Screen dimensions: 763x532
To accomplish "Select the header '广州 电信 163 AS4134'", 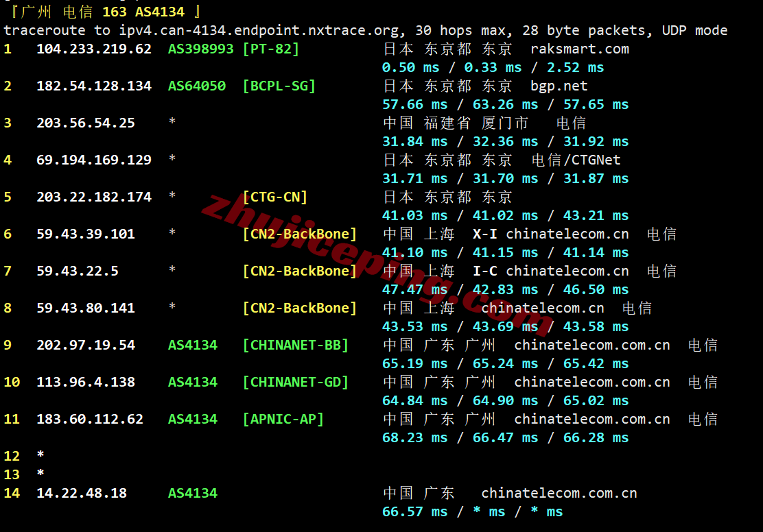I will (103, 12).
